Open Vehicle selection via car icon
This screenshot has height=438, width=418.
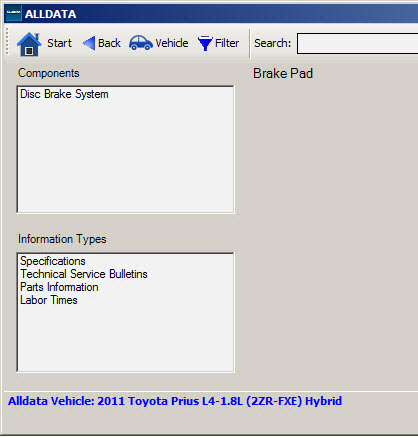pyautogui.click(x=141, y=43)
